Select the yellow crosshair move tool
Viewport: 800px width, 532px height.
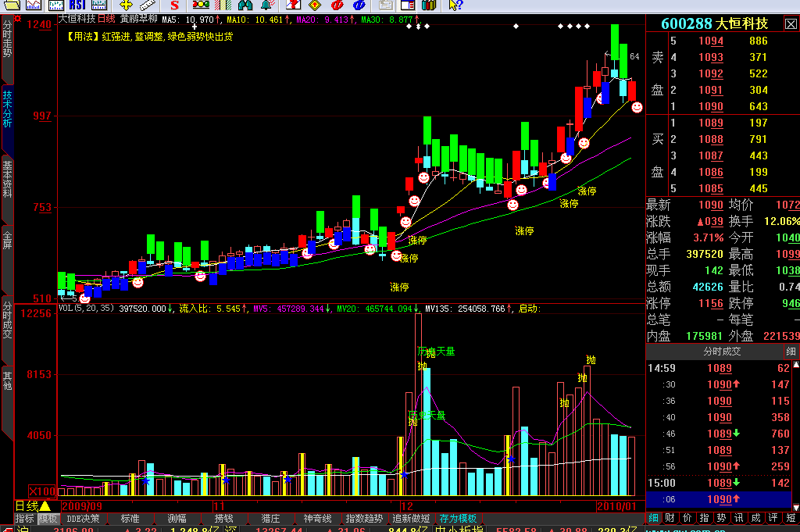click(x=126, y=5)
